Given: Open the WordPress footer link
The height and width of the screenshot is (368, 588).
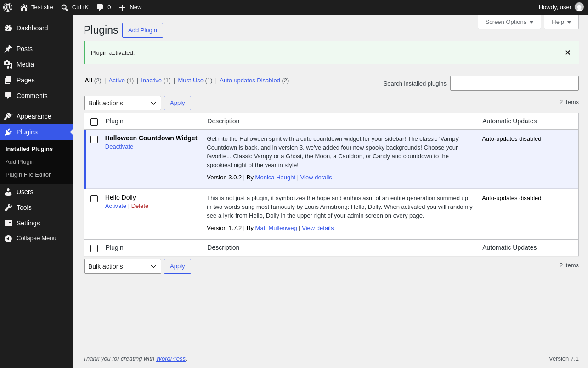Looking at the screenshot, I should click(171, 359).
